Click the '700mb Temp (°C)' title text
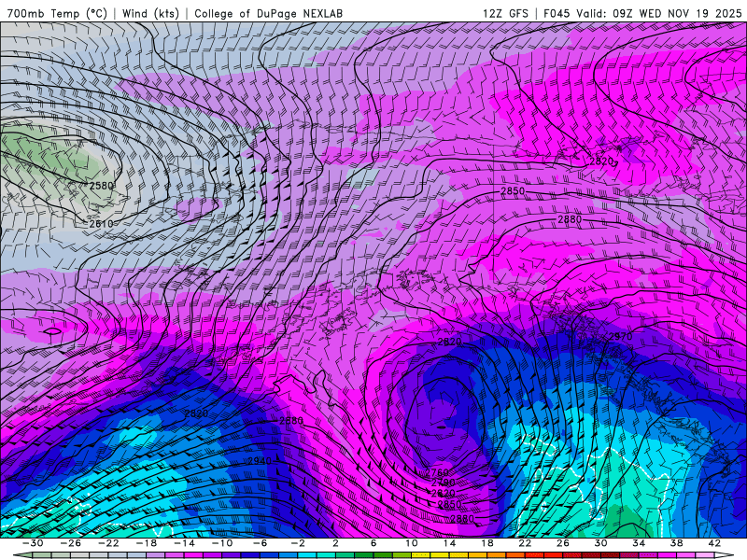Image resolution: width=747 pixels, height=560 pixels. (57, 13)
